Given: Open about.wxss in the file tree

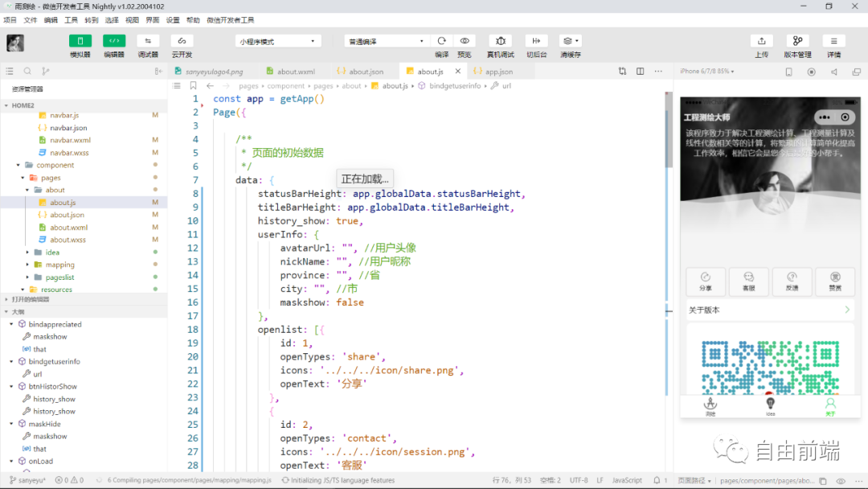Looking at the screenshot, I should [x=68, y=240].
